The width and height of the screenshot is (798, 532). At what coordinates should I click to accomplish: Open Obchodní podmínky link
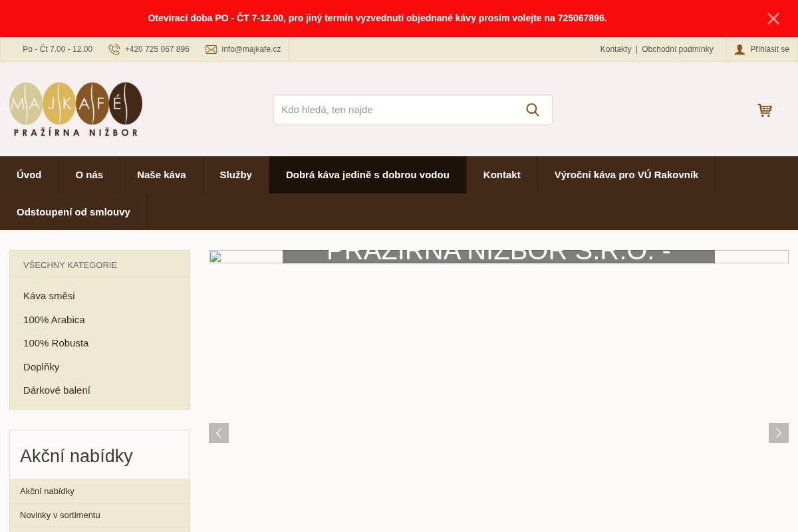[x=678, y=49]
